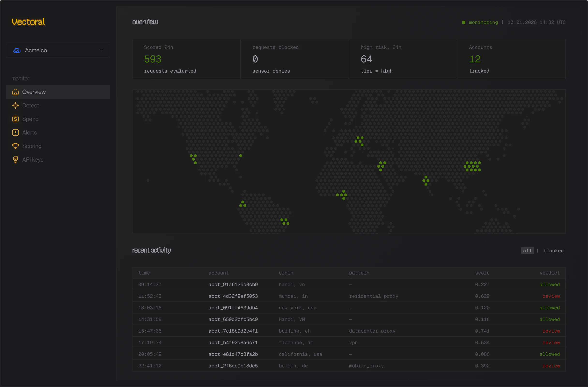Viewport: 588px width, 387px height.
Task: Open the Detect menu item
Action: (x=58, y=105)
